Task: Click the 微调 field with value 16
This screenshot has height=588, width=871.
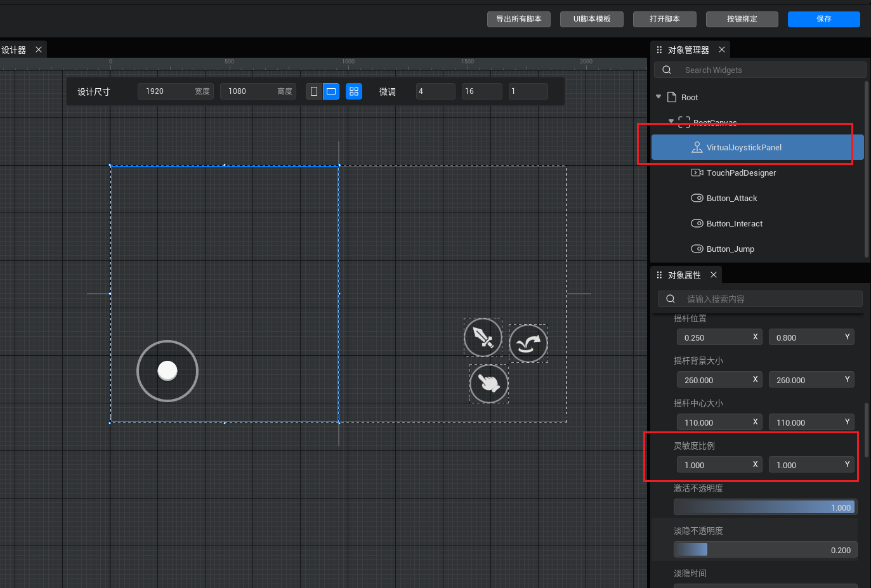Action: 482,91
